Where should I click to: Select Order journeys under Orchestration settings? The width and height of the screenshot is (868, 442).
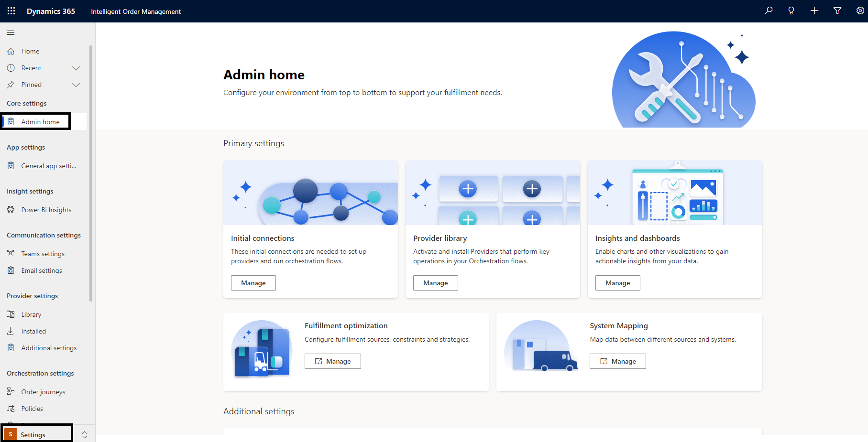tap(43, 391)
